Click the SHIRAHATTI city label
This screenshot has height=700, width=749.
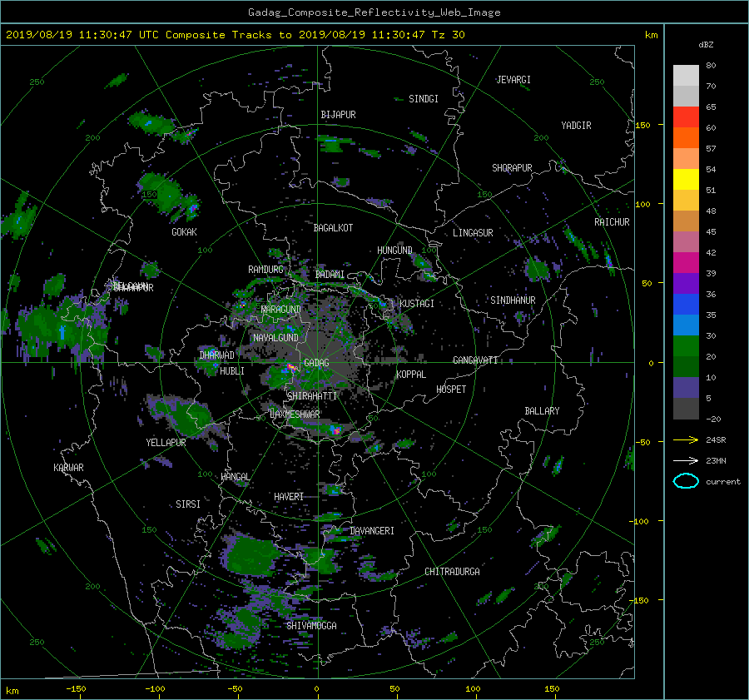tap(312, 396)
